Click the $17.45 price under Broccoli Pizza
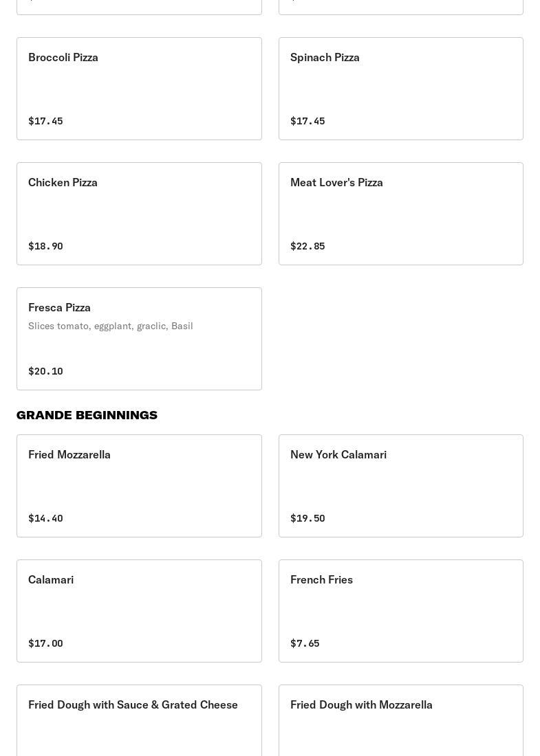Viewport: 540px width, 756px height. coord(45,121)
